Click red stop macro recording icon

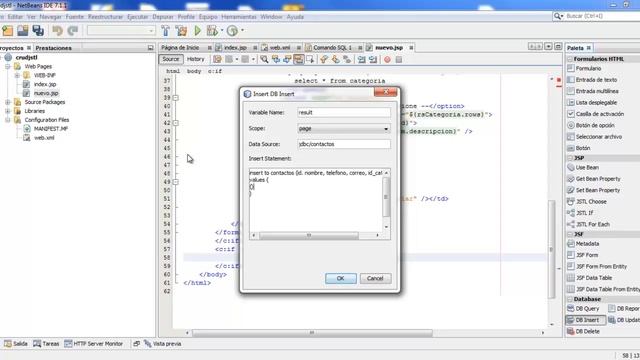click(x=387, y=60)
